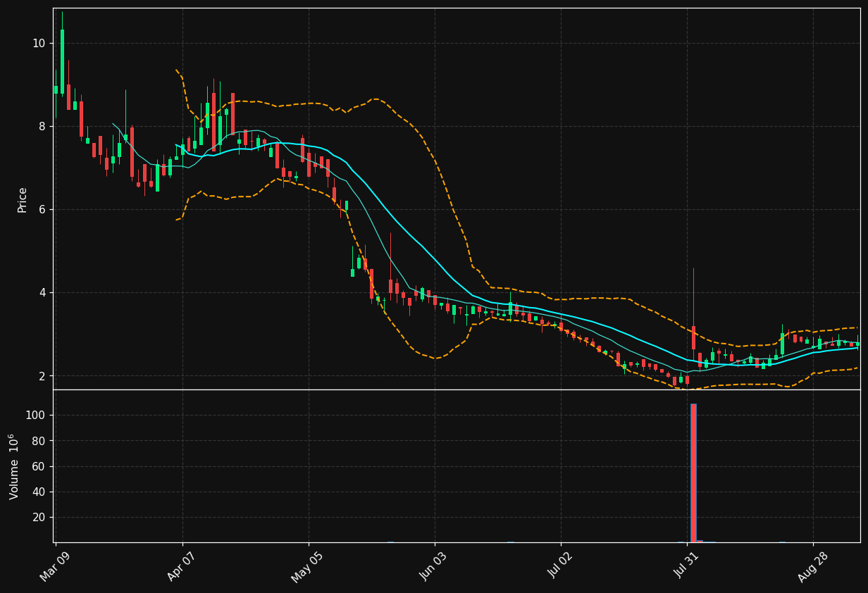The image size is (868, 593).
Task: Click the volume axis value 100
Action: coord(35,416)
